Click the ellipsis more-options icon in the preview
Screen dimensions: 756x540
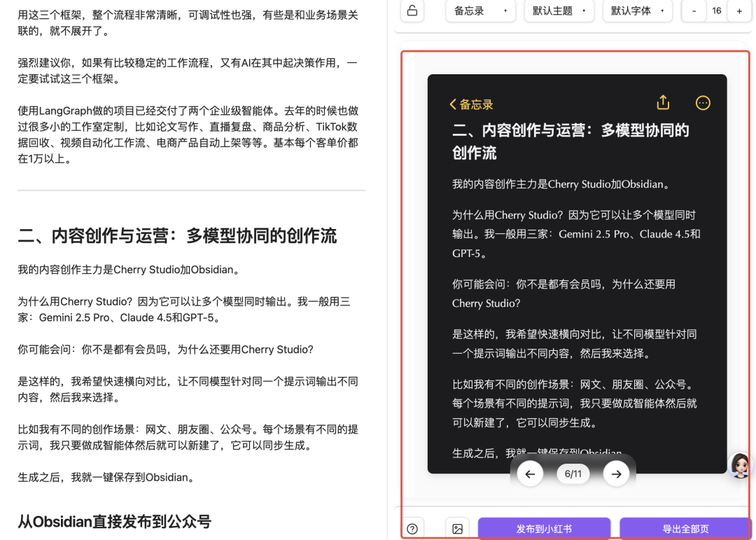[x=703, y=103]
